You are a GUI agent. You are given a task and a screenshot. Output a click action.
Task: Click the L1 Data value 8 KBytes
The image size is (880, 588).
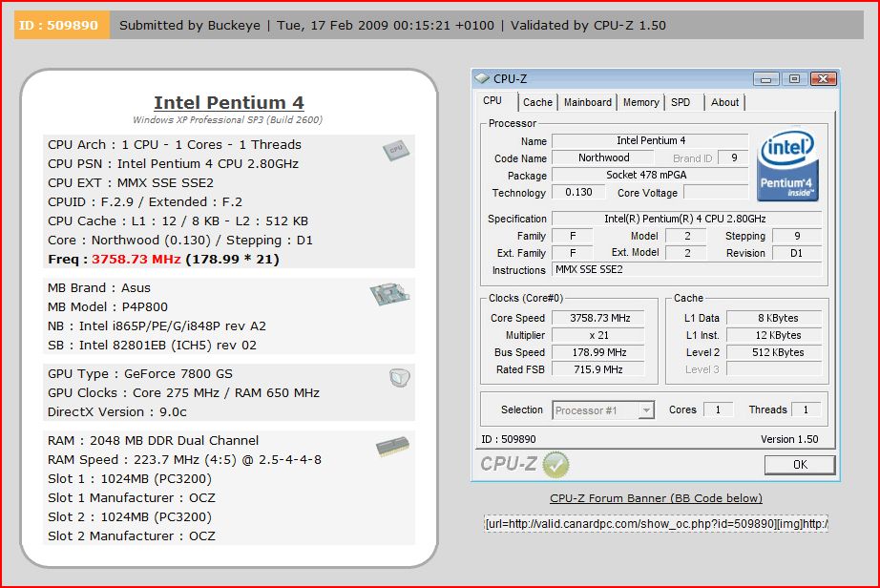click(x=774, y=318)
